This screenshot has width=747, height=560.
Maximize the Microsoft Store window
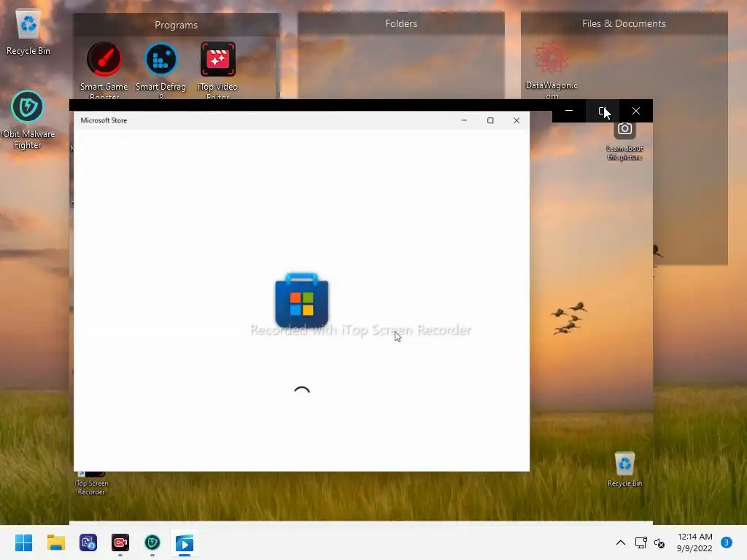click(490, 120)
